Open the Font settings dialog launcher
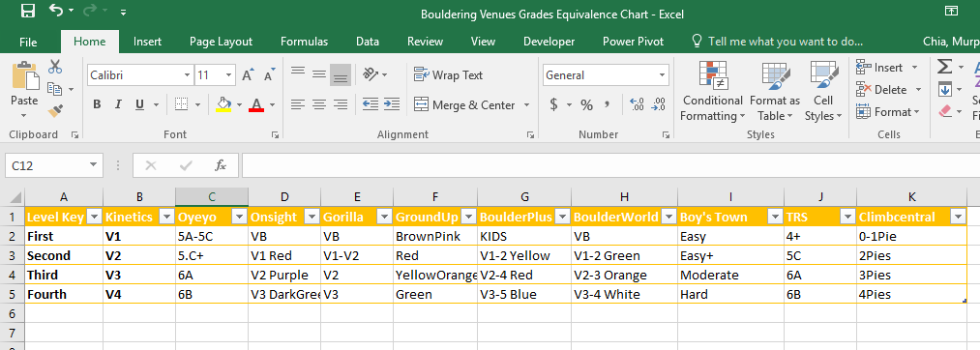The width and height of the screenshot is (980, 350). [275, 134]
